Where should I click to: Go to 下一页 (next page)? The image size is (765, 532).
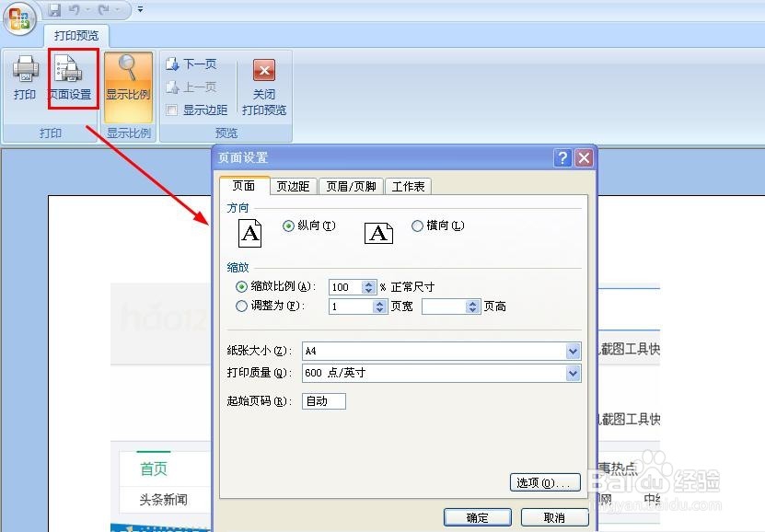coord(193,64)
